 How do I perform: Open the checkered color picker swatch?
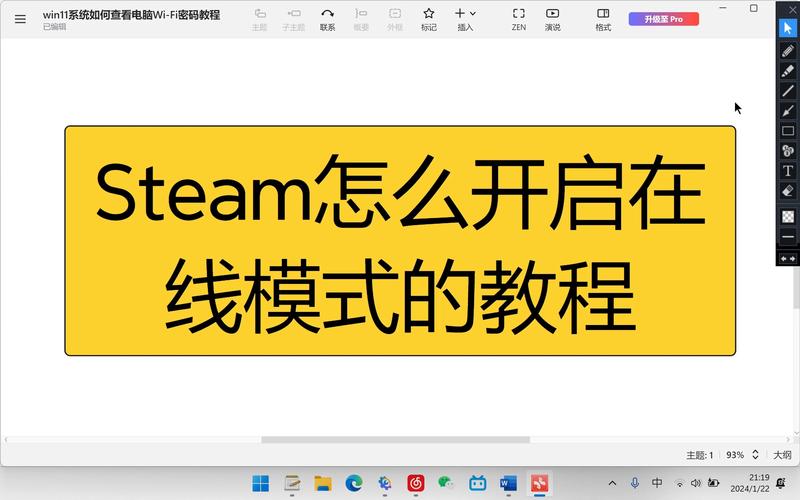click(788, 217)
